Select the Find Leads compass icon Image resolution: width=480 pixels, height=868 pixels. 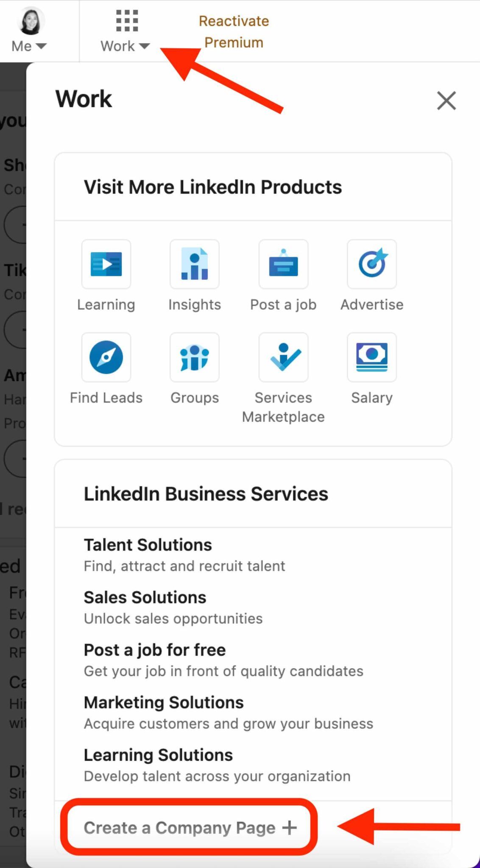pyautogui.click(x=106, y=358)
